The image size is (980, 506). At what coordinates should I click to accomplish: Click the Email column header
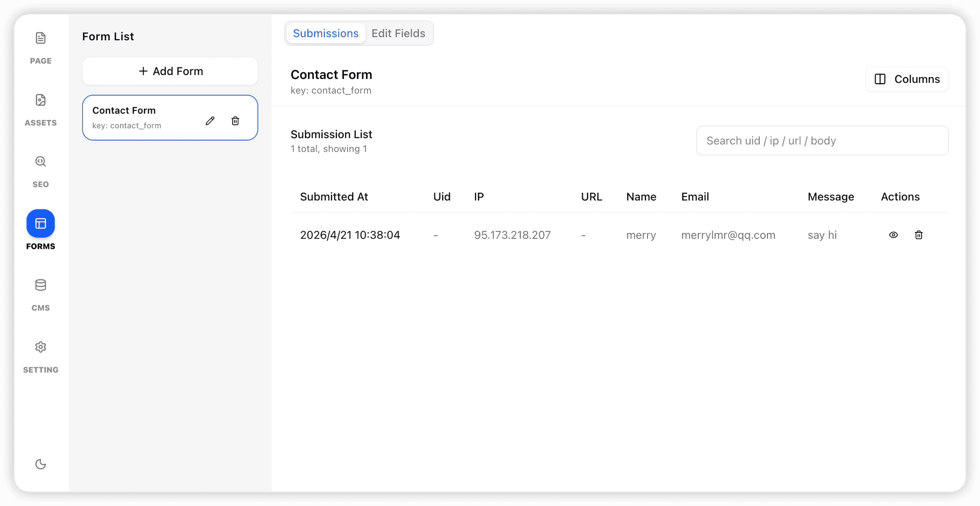point(695,197)
